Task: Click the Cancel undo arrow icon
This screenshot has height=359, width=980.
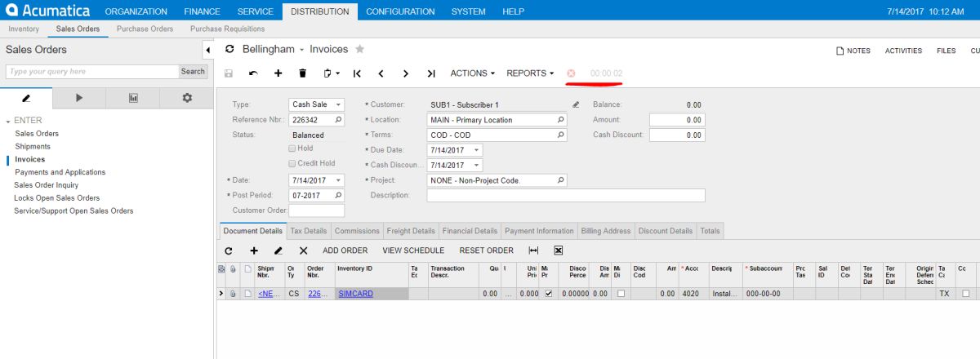Action: pyautogui.click(x=253, y=73)
